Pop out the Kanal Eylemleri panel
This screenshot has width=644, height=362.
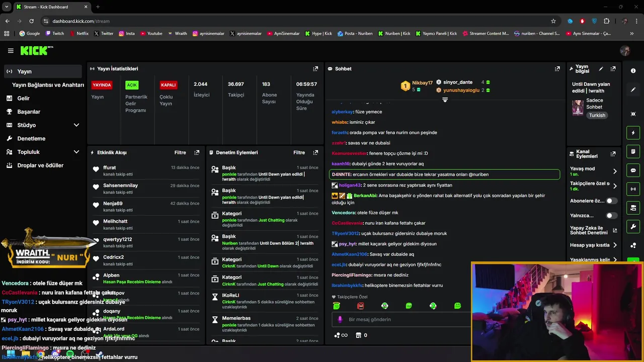(x=613, y=154)
